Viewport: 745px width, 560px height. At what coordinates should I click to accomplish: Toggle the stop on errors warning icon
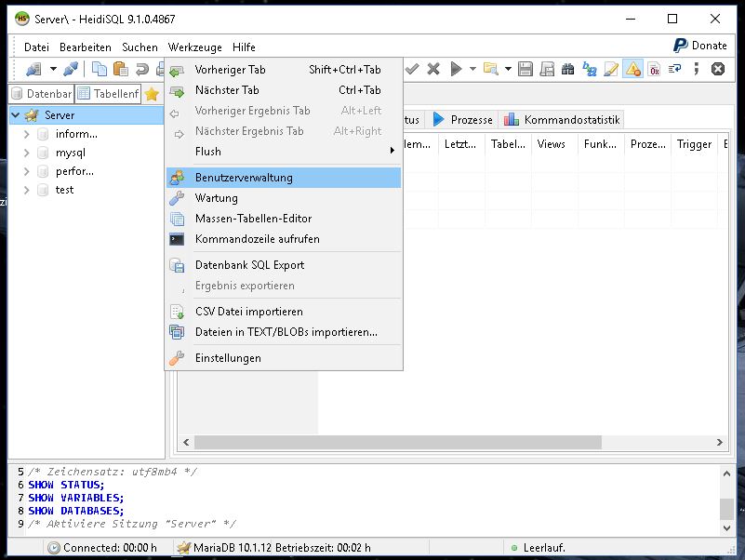pyautogui.click(x=632, y=70)
